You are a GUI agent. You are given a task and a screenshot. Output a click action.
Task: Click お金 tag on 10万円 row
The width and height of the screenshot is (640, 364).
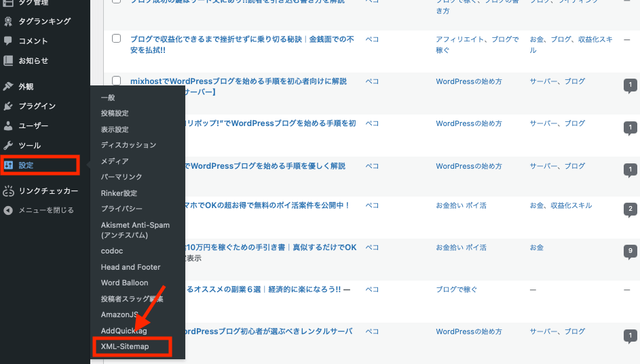(536, 247)
